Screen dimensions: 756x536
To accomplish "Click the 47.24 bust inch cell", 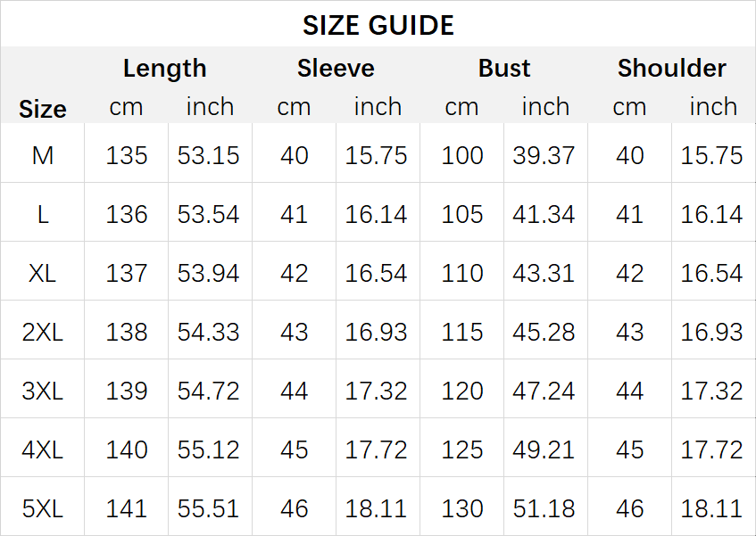I will pos(544,391).
